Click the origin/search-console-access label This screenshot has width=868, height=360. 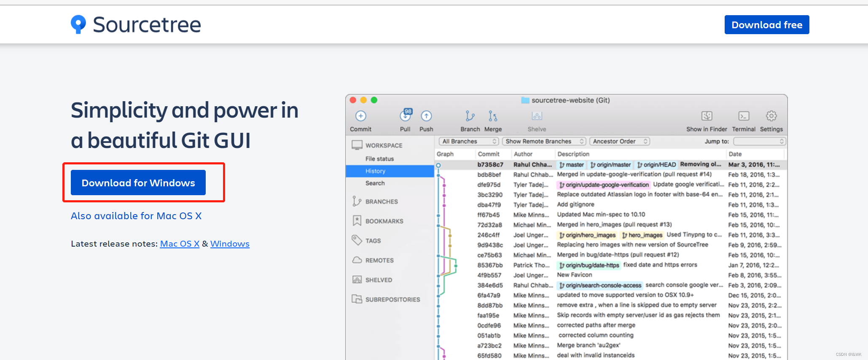599,285
